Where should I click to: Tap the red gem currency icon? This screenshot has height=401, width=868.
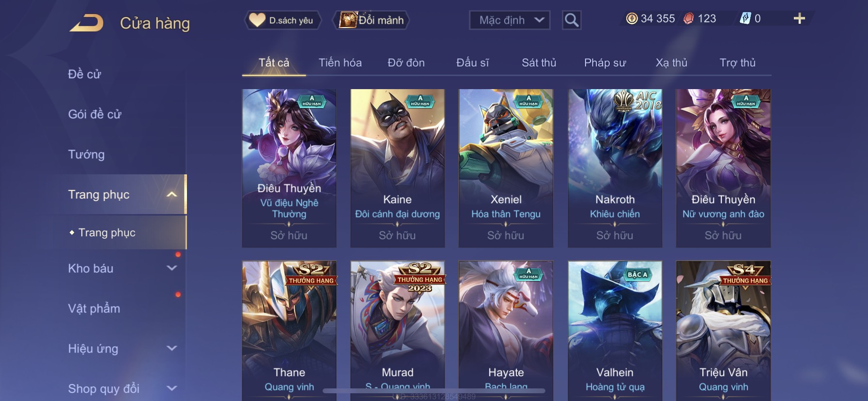(688, 19)
